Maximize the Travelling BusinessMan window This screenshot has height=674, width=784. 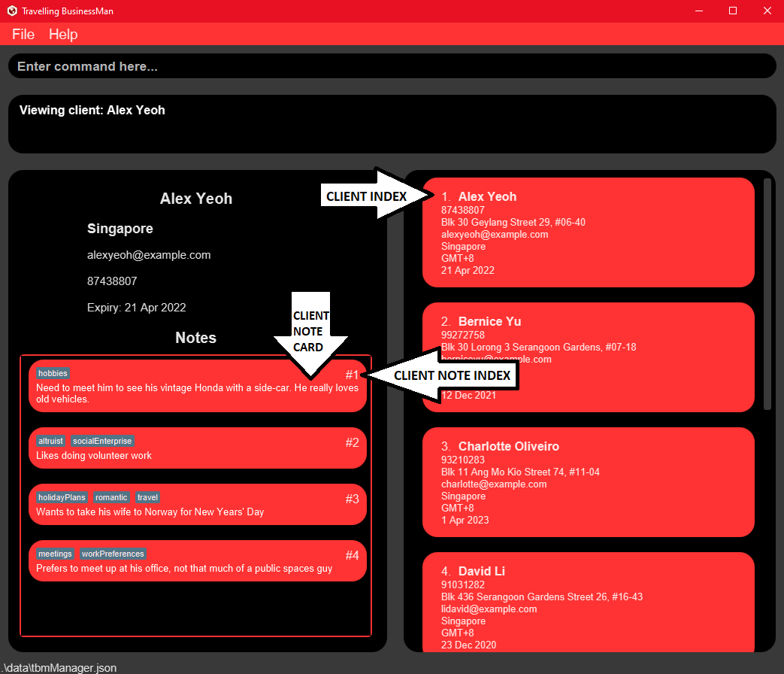733,11
